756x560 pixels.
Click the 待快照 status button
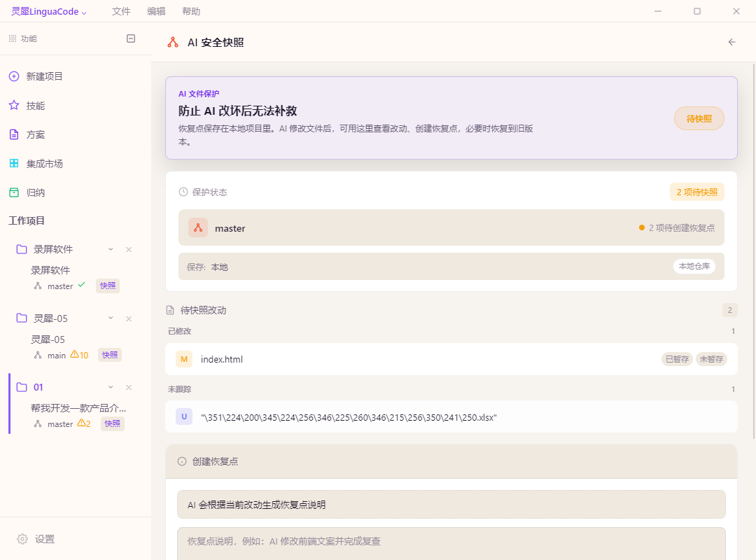tap(699, 119)
